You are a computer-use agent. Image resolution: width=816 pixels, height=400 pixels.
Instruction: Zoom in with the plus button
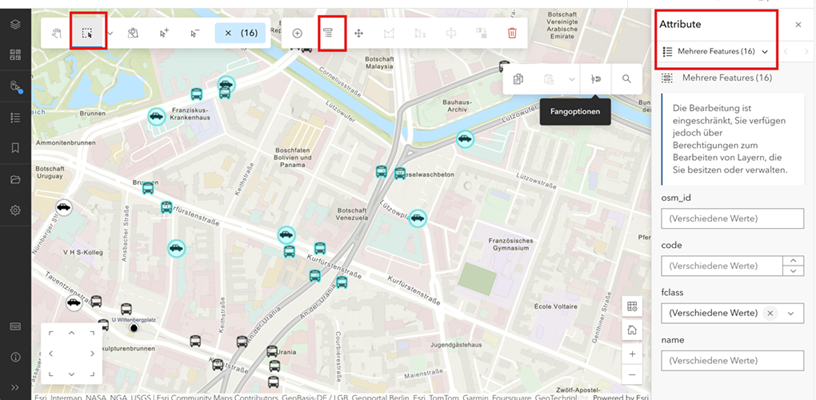(x=632, y=354)
